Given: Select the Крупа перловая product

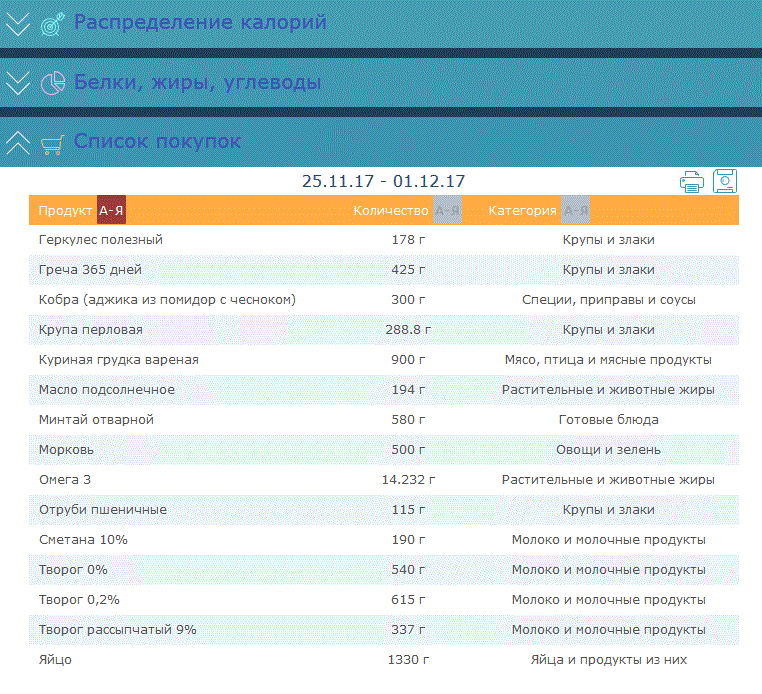Looking at the screenshot, I should click(x=91, y=330).
